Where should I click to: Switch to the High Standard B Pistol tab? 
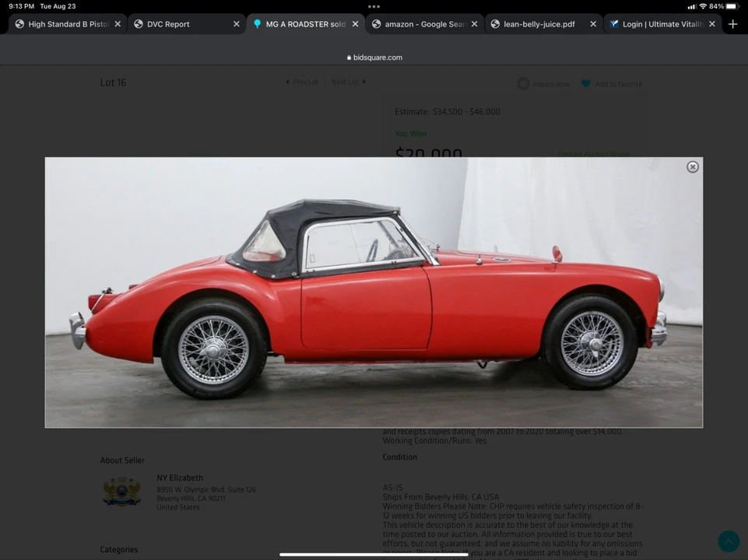coord(68,24)
